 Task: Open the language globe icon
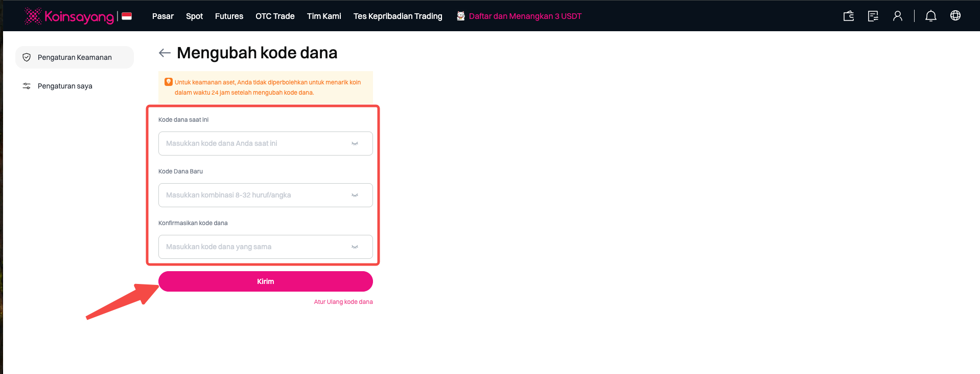(x=955, y=16)
